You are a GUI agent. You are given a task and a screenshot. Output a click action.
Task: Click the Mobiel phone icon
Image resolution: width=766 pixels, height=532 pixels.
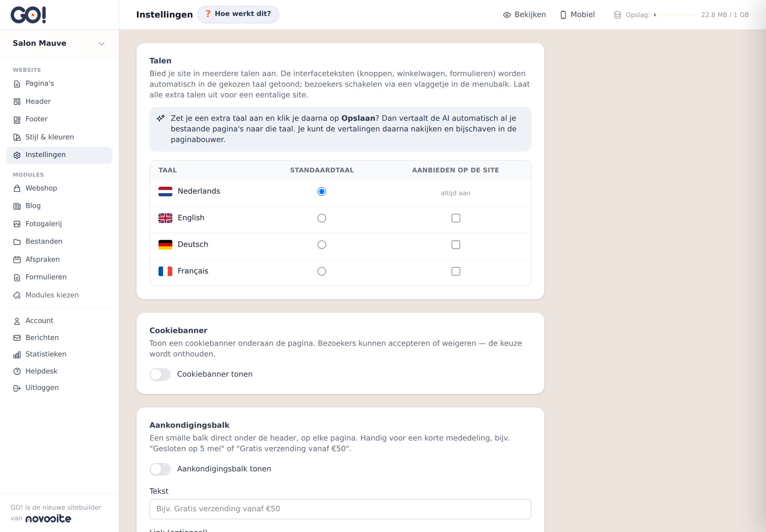[x=563, y=15]
